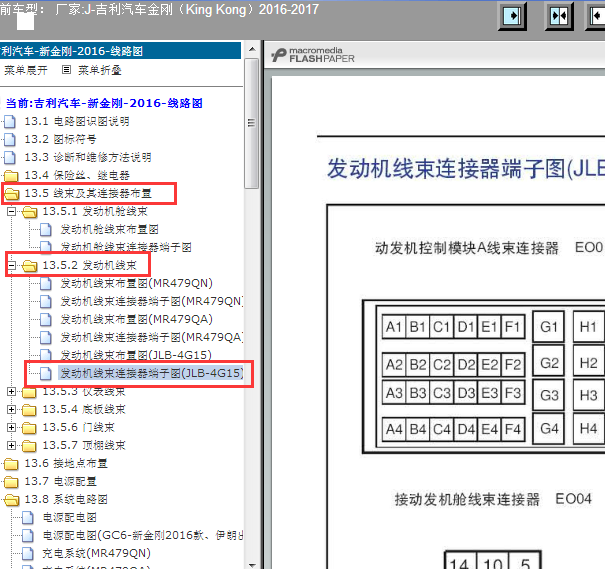
Task: Select 发动机线束连接器端子图(JLB-4G15) document
Action: 151,373
